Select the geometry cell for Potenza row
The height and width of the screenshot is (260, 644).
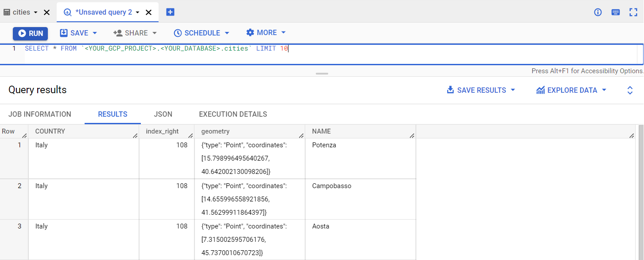(249, 158)
